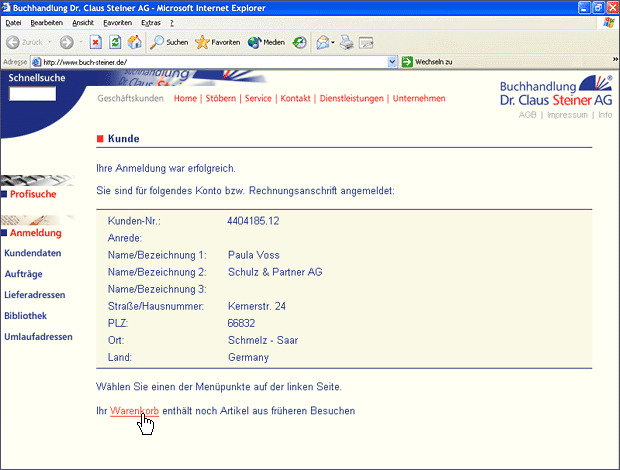Expand the toolbar overflow chevron
The height and width of the screenshot is (470, 620).
[615, 59]
